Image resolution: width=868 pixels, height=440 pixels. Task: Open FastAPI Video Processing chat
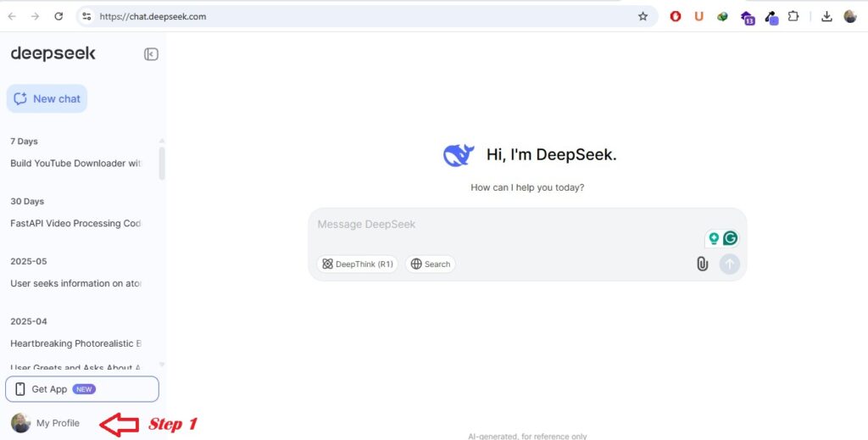(x=75, y=224)
